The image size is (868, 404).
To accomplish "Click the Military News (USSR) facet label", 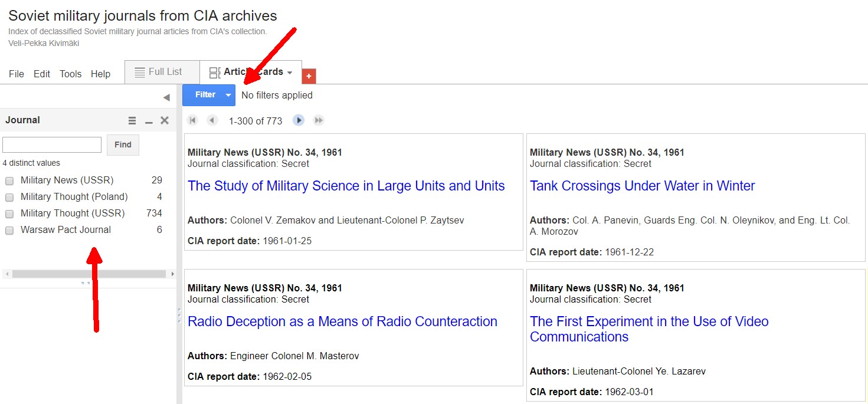I will tap(67, 180).
